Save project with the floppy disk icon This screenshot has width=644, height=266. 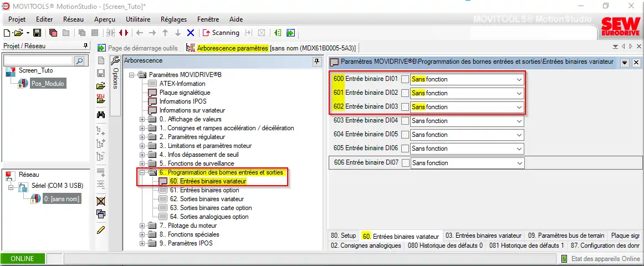point(37,33)
